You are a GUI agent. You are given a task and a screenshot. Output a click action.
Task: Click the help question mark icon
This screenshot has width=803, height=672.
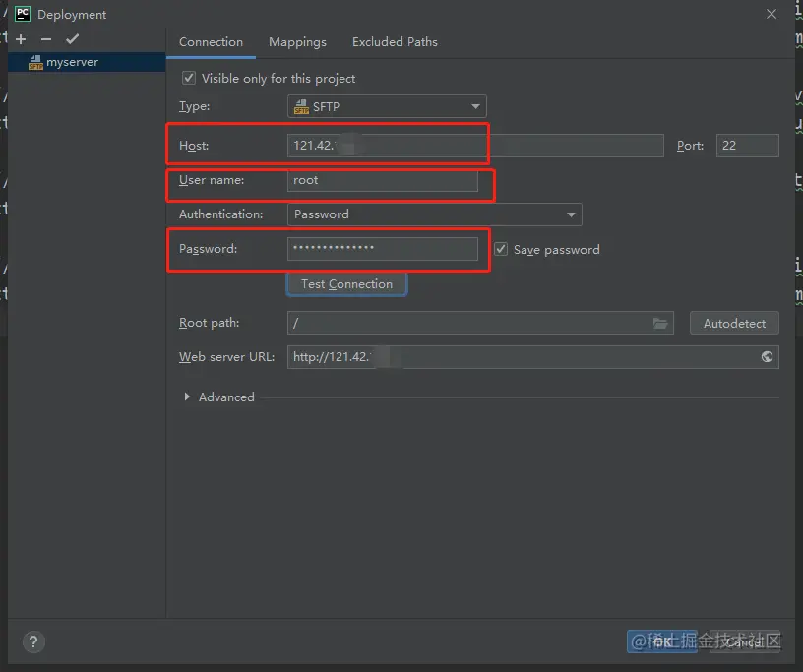click(x=32, y=642)
